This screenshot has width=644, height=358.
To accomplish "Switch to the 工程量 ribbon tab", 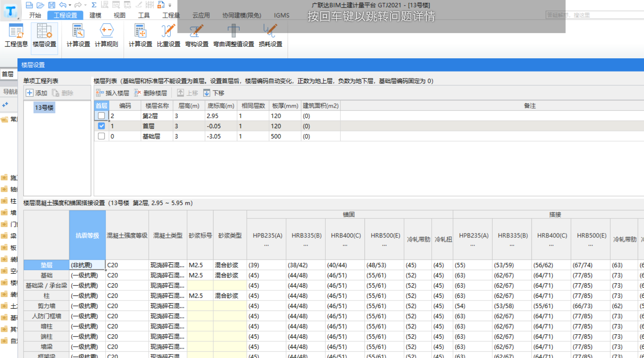I will (x=171, y=15).
